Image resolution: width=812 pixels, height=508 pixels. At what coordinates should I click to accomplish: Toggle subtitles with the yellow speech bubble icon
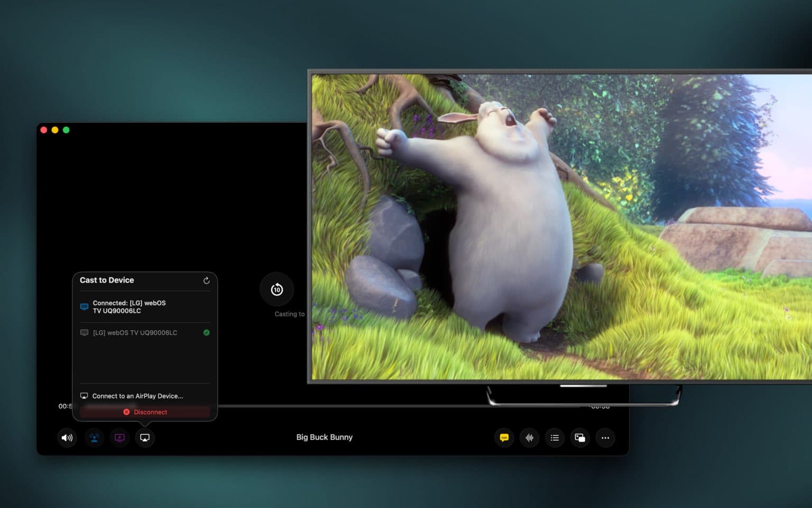point(504,438)
